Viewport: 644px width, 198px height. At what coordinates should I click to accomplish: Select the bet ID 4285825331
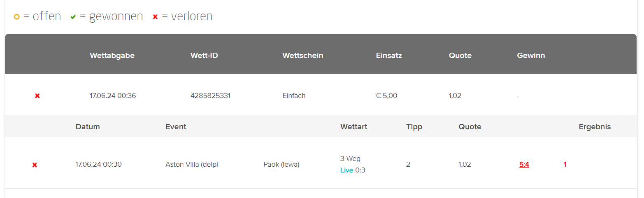point(211,96)
